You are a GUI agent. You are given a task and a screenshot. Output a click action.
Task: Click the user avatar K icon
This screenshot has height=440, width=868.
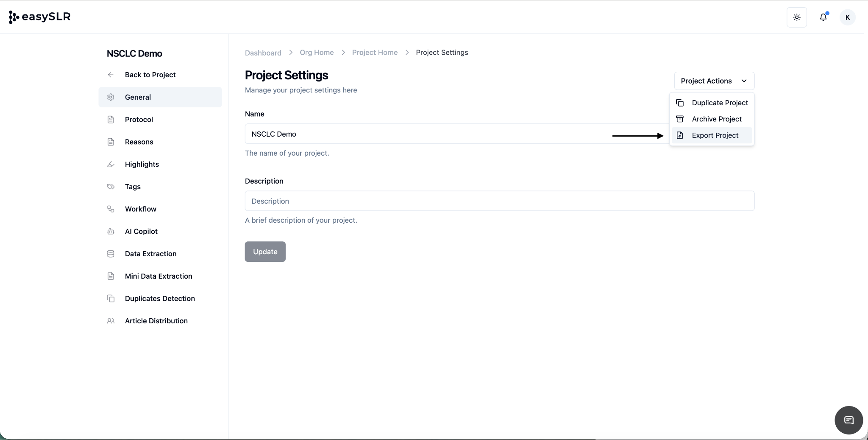tap(847, 17)
